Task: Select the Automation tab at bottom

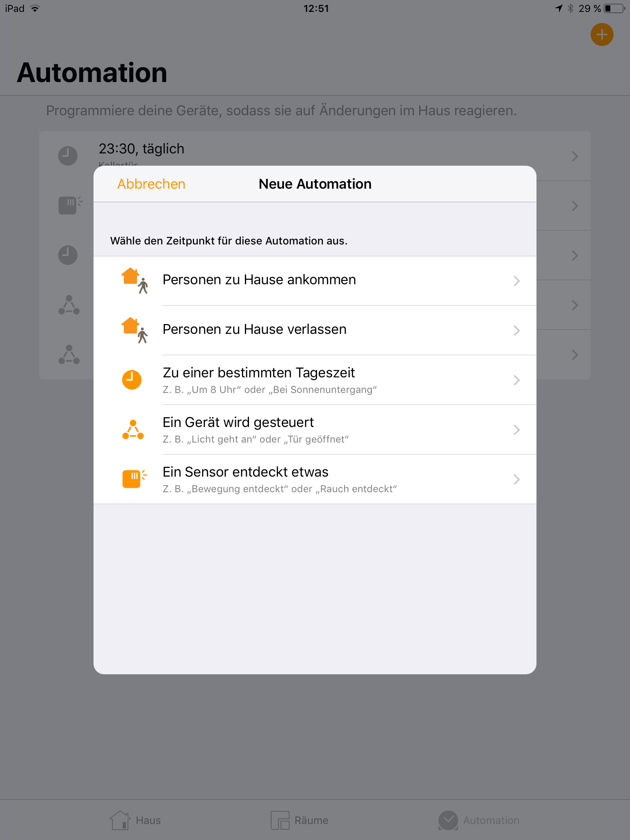Action: click(479, 820)
